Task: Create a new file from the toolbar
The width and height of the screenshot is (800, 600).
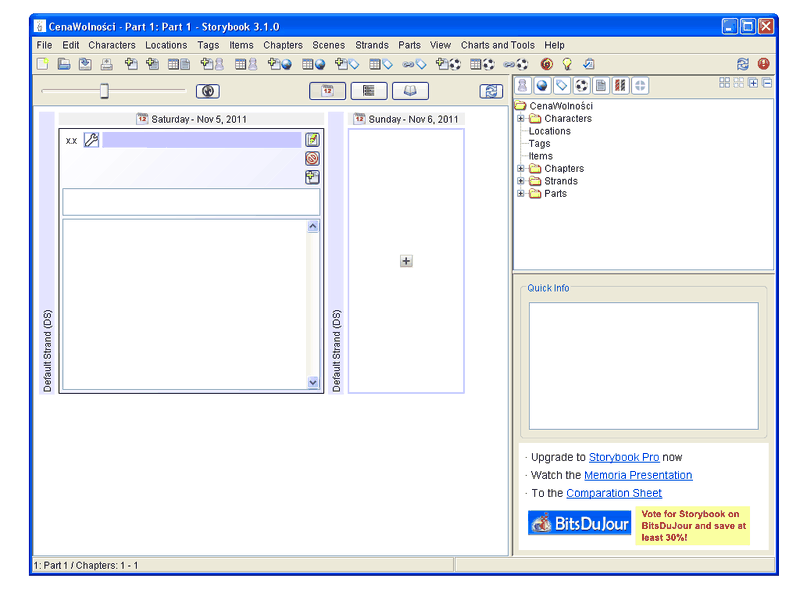Action: [x=43, y=64]
